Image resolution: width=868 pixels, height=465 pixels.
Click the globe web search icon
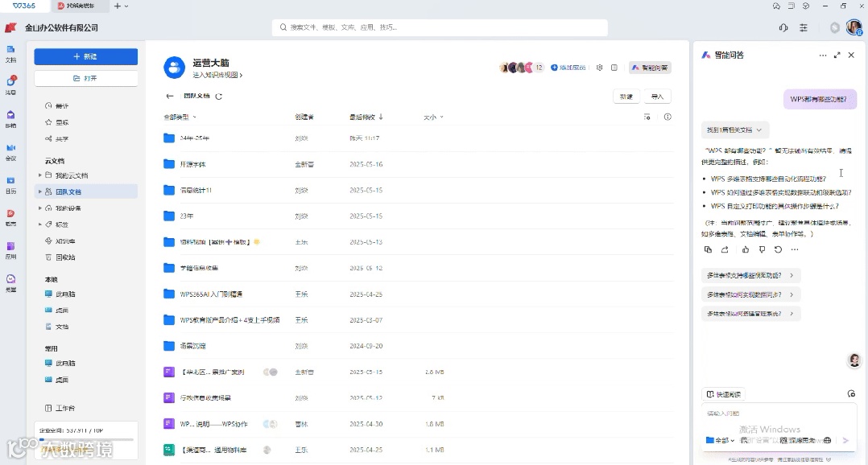(x=827, y=440)
